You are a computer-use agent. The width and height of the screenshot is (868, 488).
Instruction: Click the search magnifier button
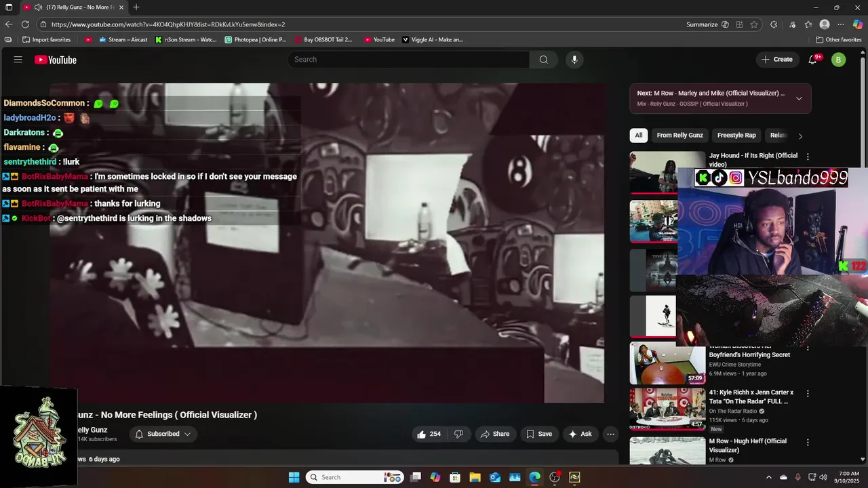click(x=544, y=60)
